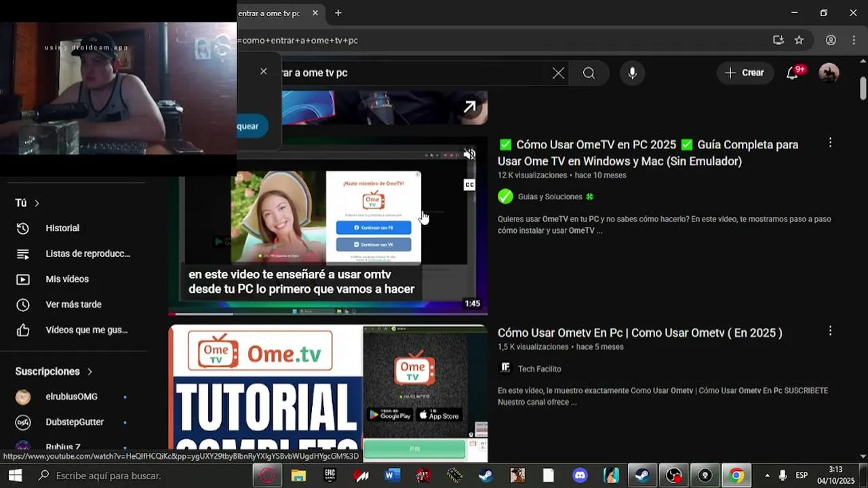868x488 pixels.
Task: Click the '12 K visualizaciones' text
Action: (532, 175)
